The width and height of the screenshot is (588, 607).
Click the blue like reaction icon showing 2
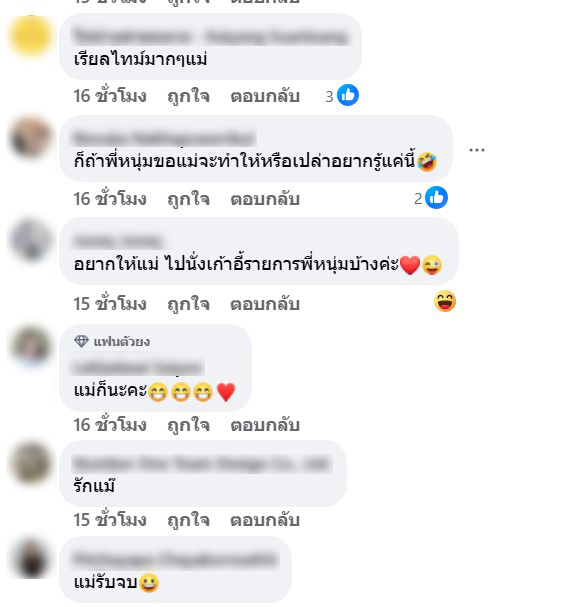436,198
